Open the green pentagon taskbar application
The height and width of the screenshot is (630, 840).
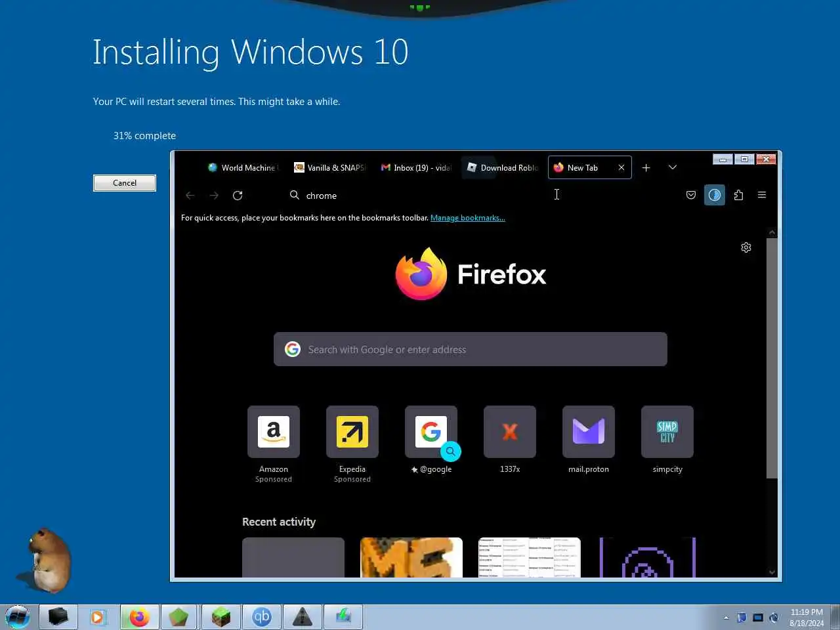pos(179,617)
